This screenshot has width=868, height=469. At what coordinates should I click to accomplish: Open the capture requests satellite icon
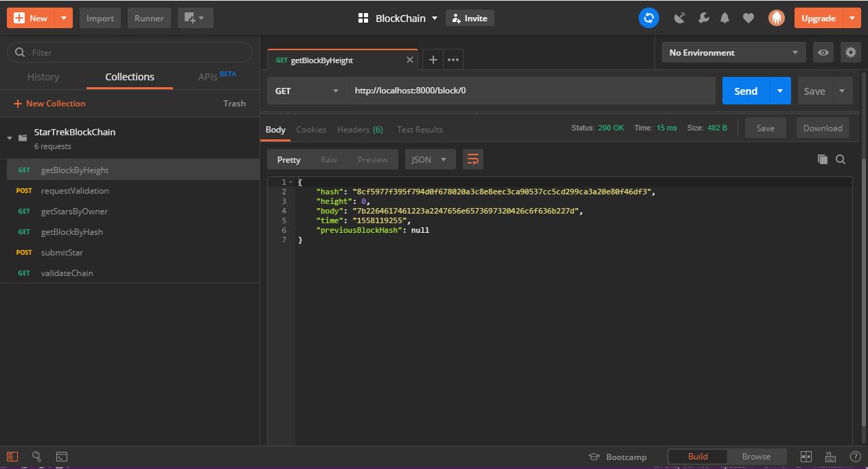[680, 19]
